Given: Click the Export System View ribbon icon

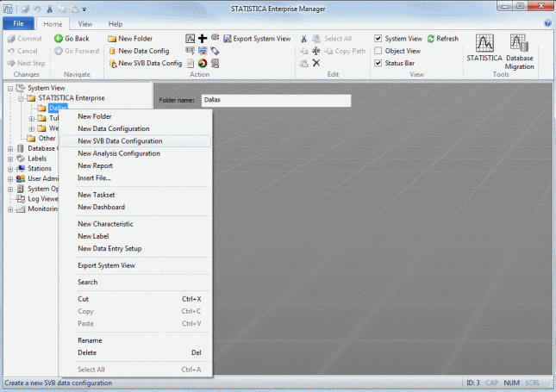Looking at the screenshot, I should click(x=228, y=39).
